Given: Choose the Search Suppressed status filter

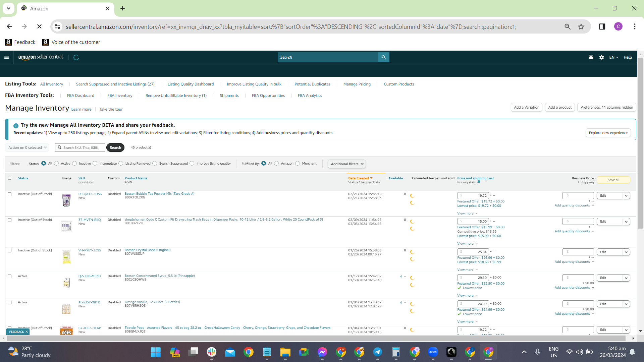Looking at the screenshot, I should tap(155, 164).
